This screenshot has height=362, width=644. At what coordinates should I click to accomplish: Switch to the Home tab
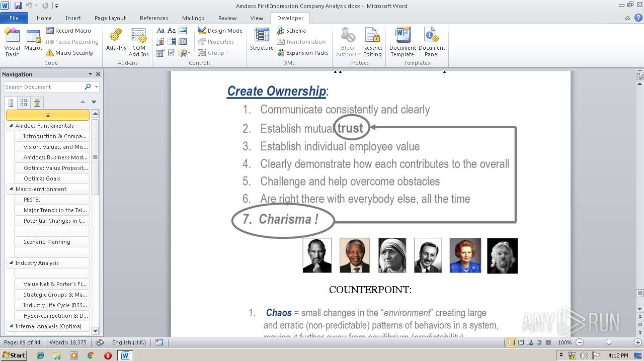tap(44, 18)
